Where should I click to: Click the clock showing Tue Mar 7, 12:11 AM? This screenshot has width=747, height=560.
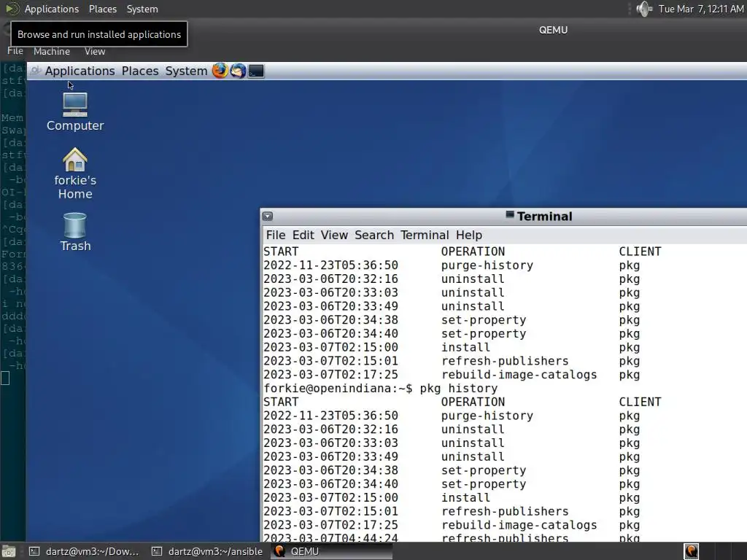pyautogui.click(x=701, y=9)
